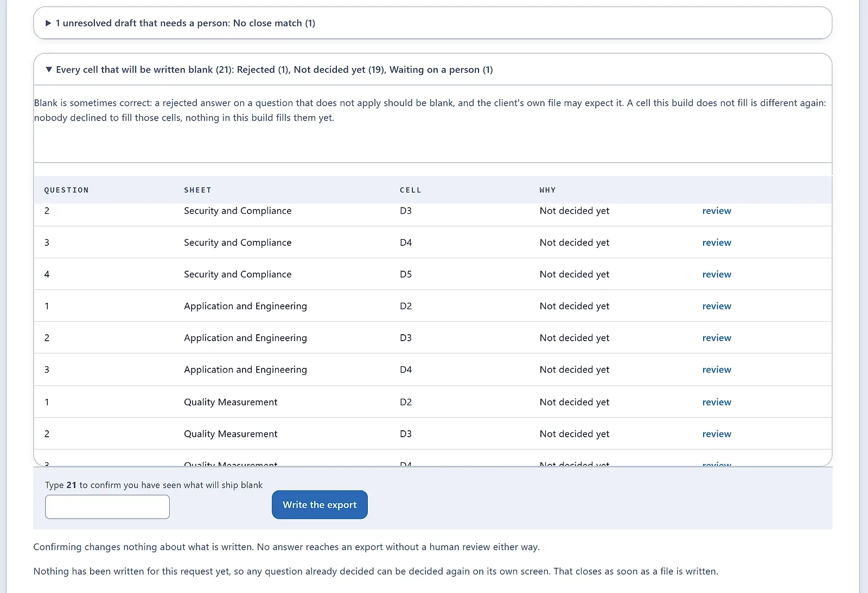Select 'Security and Compliance' text in D5 row
The height and width of the screenshot is (593, 868).
pos(238,275)
